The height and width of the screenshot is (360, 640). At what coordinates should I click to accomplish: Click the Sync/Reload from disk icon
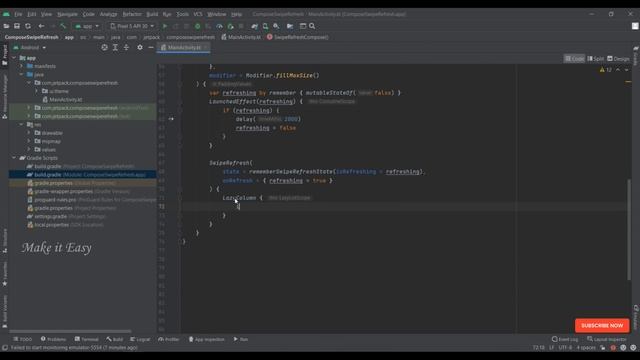(x=28, y=26)
